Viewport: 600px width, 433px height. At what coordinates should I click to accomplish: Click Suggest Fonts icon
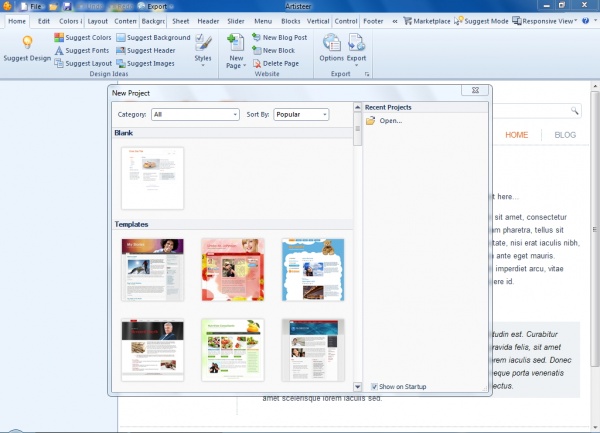click(x=59, y=50)
